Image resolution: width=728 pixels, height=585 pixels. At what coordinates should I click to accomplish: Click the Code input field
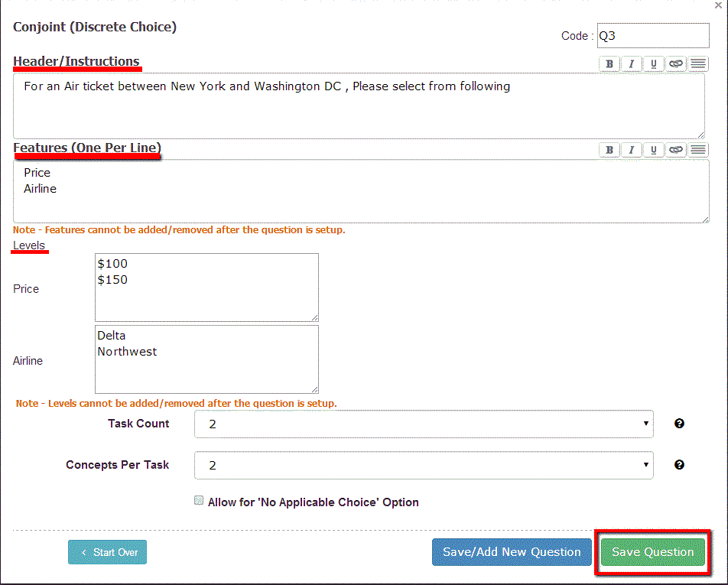point(652,36)
